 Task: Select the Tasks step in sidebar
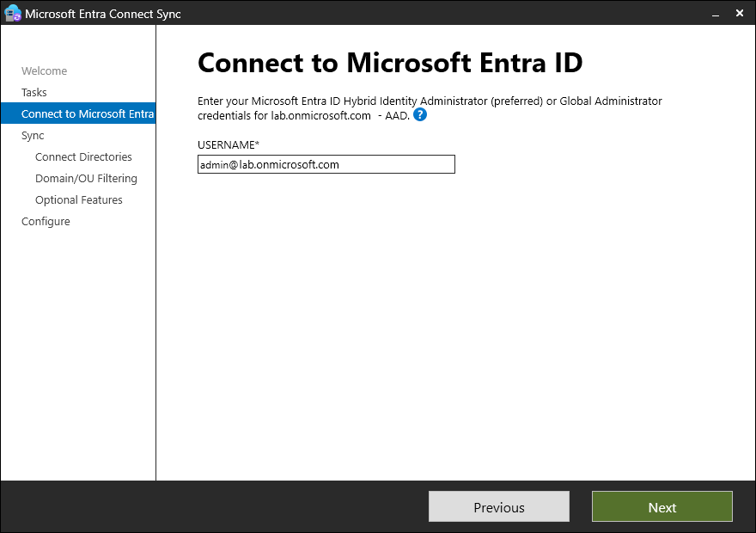(x=34, y=93)
